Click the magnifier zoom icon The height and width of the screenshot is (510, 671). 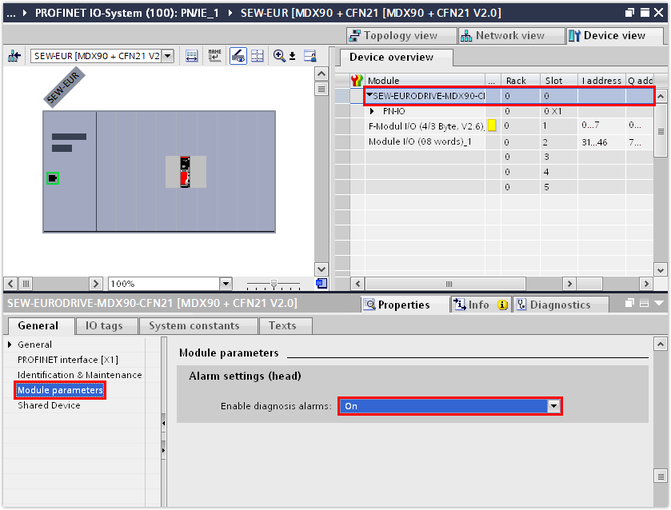tap(280, 56)
